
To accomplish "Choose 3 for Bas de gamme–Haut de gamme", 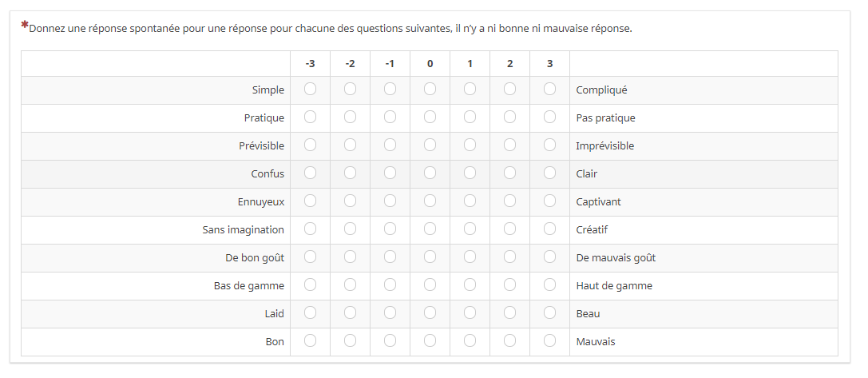I will coord(549,285).
